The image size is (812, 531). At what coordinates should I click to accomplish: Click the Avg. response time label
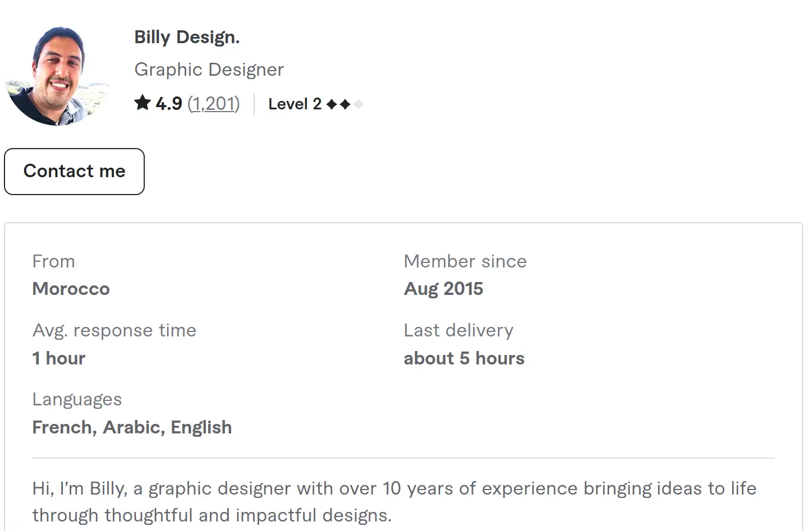tap(114, 330)
